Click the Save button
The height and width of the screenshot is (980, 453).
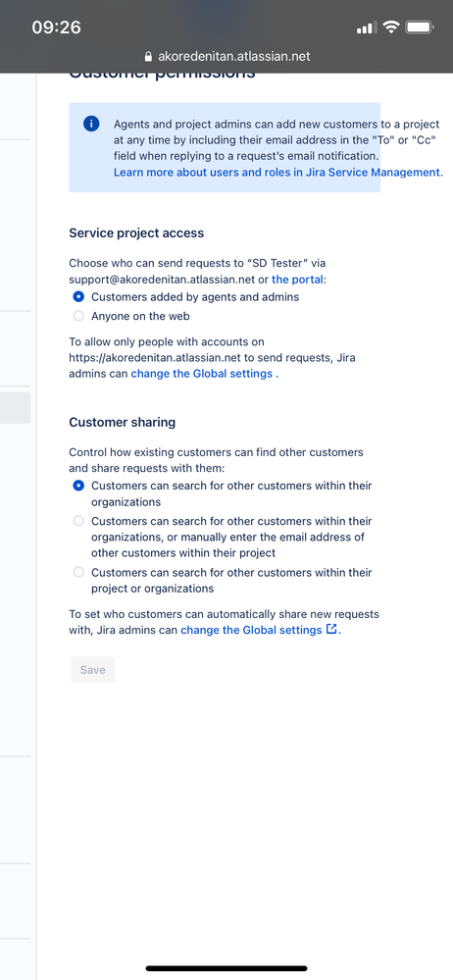coord(92,670)
